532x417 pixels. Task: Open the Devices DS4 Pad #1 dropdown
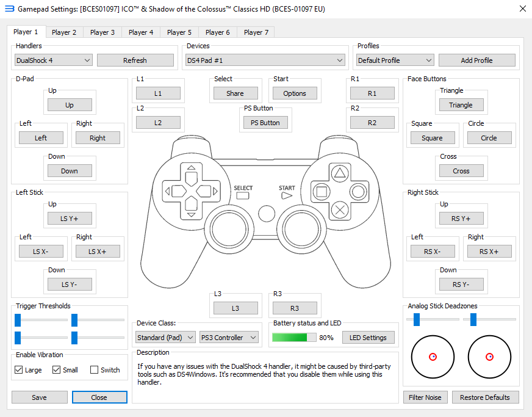coord(265,60)
